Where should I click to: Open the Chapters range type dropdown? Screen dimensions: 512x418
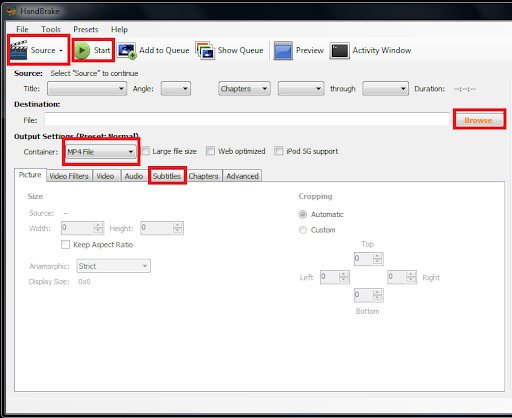point(244,89)
